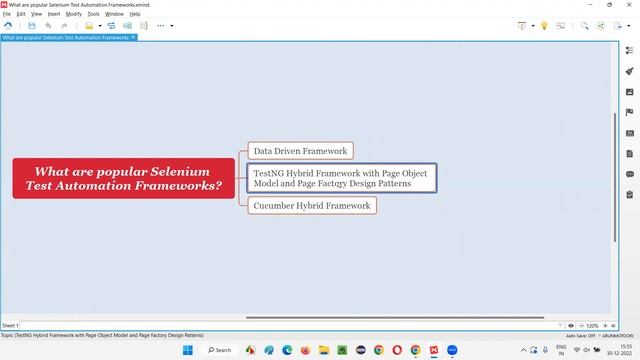The height and width of the screenshot is (360, 640).
Task: Open the Comments bubble icon in sidebar
Action: (x=629, y=174)
